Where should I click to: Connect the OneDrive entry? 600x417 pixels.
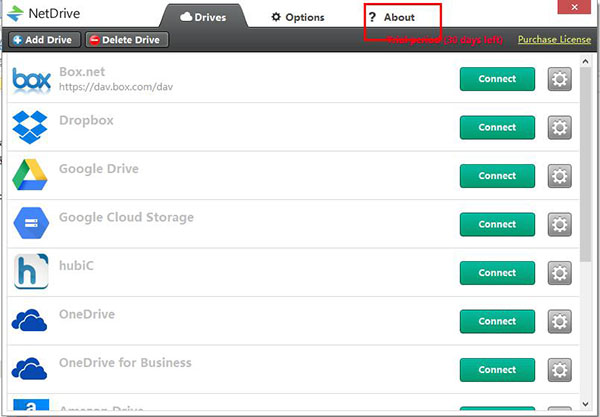point(497,321)
